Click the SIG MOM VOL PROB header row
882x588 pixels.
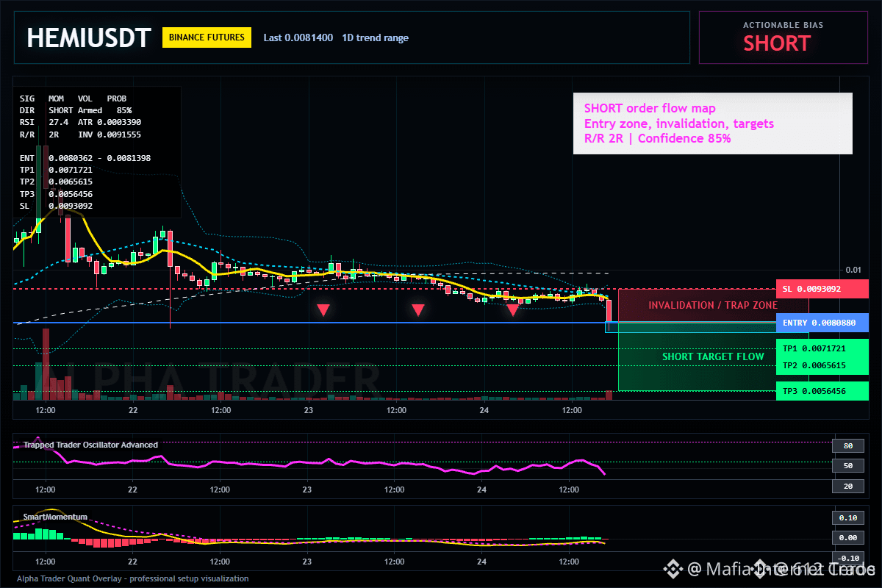click(x=73, y=98)
